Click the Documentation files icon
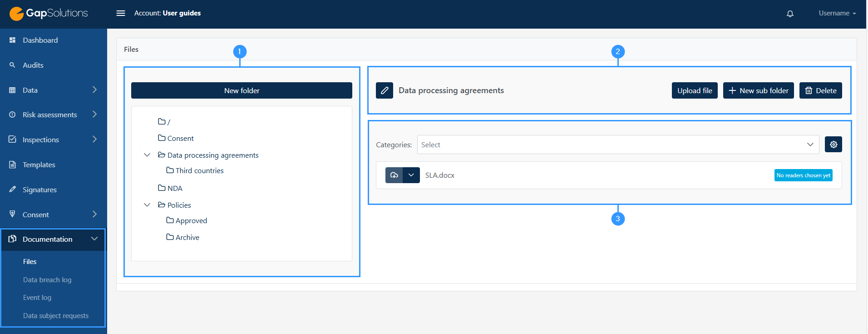This screenshot has height=334, width=868. [x=12, y=239]
